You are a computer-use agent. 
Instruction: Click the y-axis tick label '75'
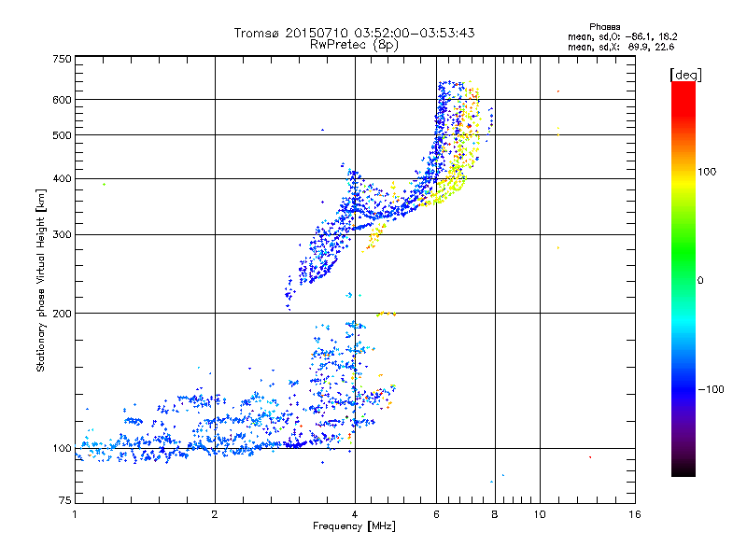(x=65, y=500)
